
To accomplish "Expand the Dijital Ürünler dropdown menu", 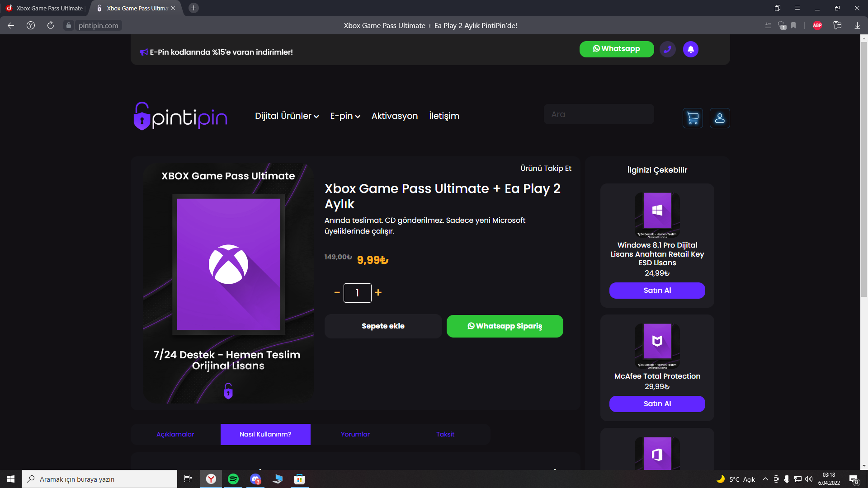I will tap(287, 116).
